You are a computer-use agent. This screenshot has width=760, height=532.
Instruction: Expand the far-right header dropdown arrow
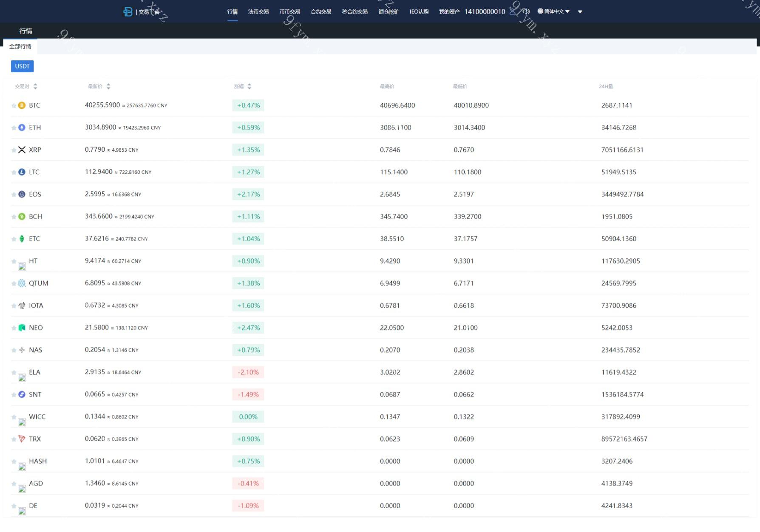coord(580,12)
